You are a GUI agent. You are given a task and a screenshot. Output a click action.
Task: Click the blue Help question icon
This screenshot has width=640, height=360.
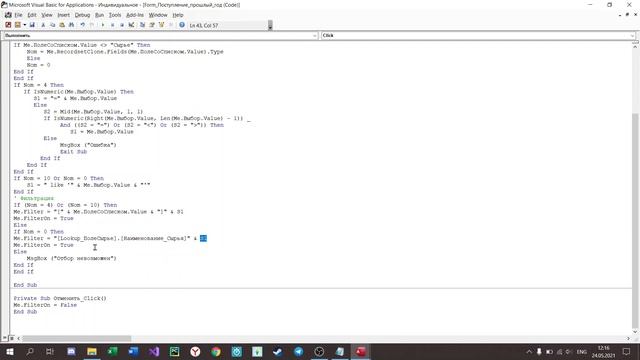coord(182,25)
